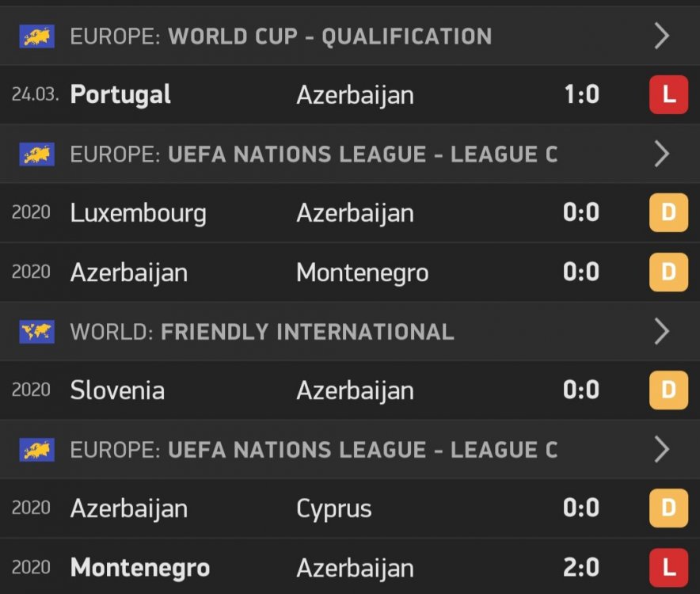The height and width of the screenshot is (594, 700).
Task: Click the 1:0 score of Portugal match
Action: (581, 95)
